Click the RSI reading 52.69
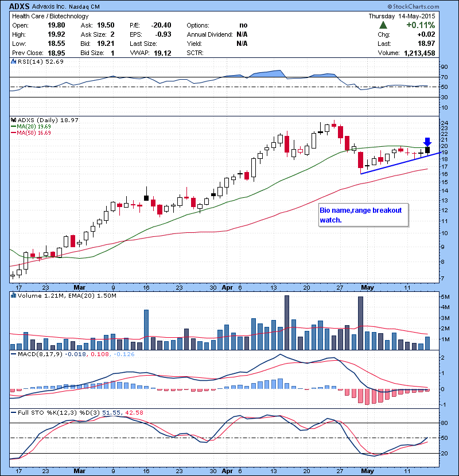 pos(55,61)
